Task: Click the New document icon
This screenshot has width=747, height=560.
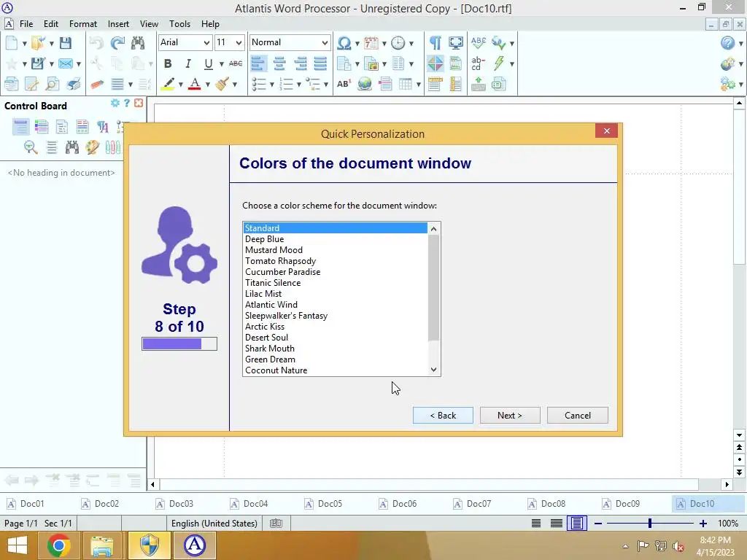Action: click(12, 43)
